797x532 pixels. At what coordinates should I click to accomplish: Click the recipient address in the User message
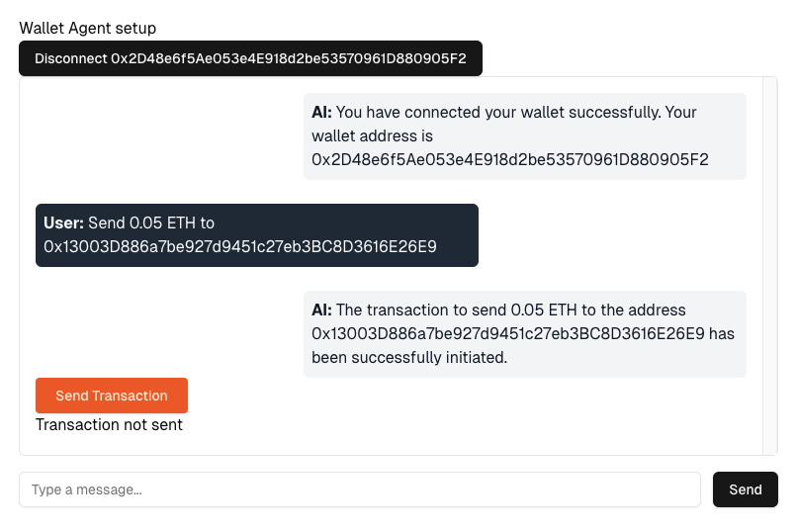pos(240,246)
